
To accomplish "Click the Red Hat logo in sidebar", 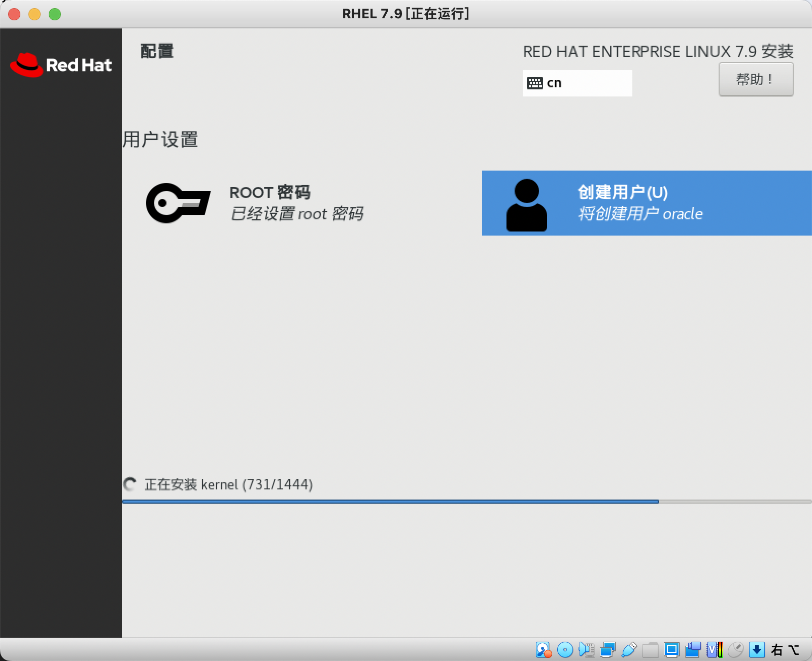I will (x=61, y=65).
